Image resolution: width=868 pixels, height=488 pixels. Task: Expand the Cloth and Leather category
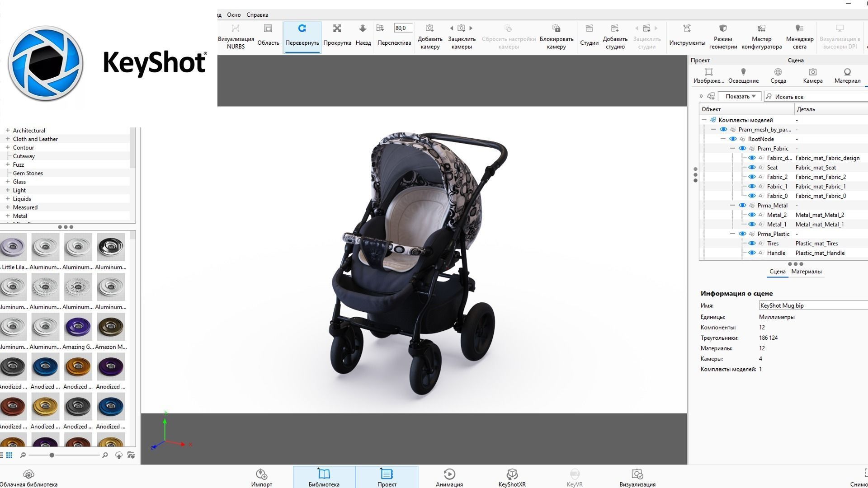click(8, 139)
